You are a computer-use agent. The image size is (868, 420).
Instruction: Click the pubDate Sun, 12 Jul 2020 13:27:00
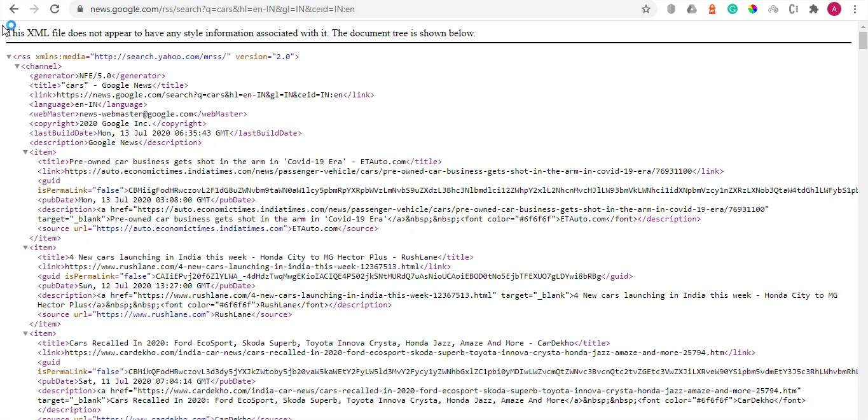pos(146,286)
